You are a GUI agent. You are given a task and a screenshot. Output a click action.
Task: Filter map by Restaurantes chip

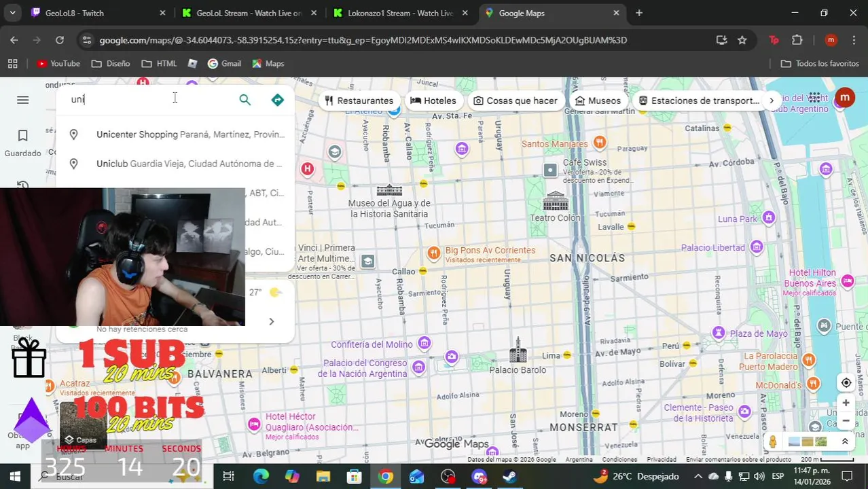pyautogui.click(x=359, y=101)
